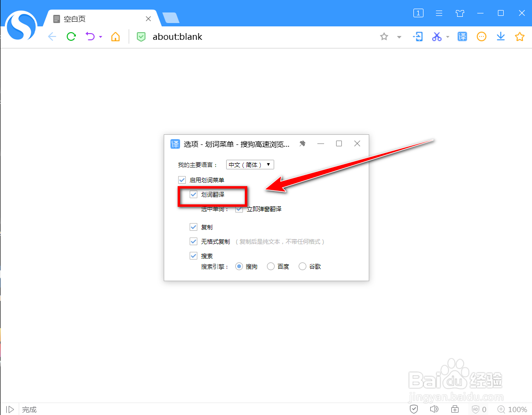Click the 搜索引擎 label

(215, 267)
